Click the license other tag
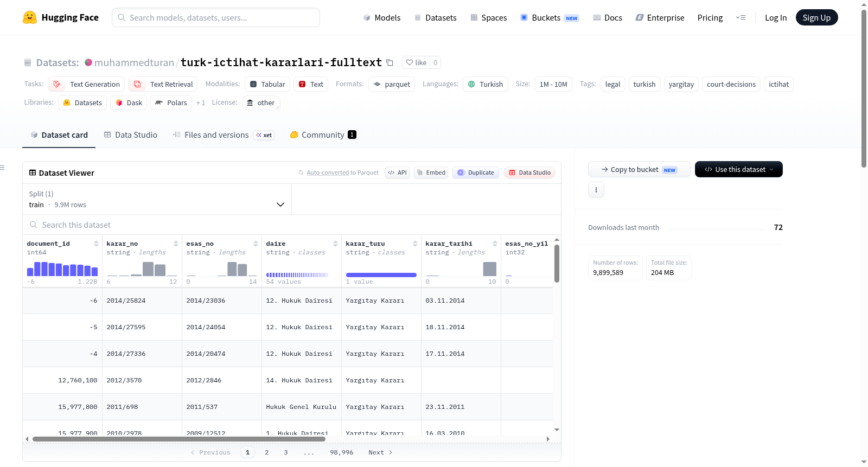The width and height of the screenshot is (868, 467). 260,103
